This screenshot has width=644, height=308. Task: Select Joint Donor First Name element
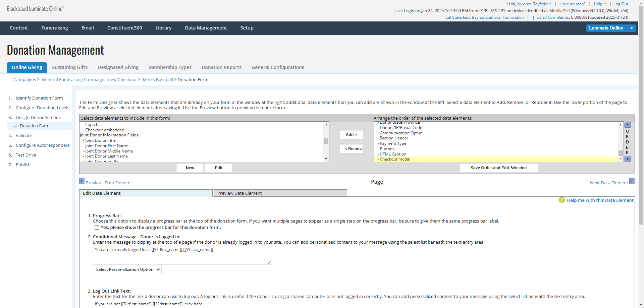coord(201,146)
